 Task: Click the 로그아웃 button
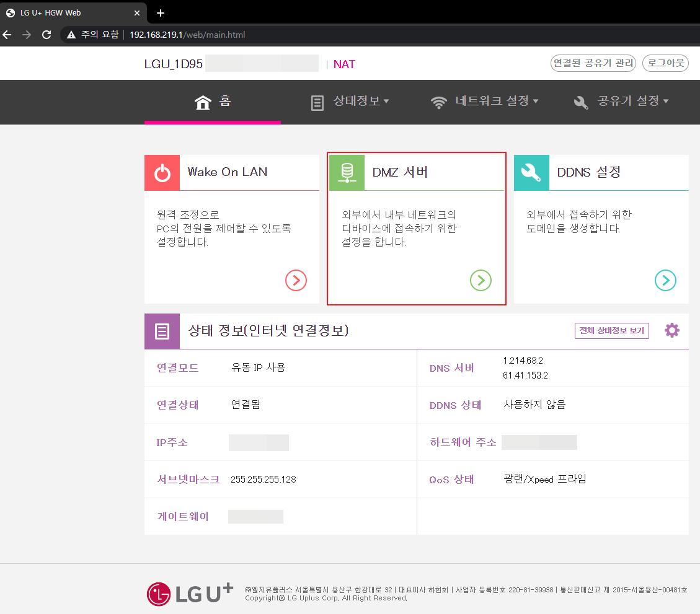(x=665, y=63)
